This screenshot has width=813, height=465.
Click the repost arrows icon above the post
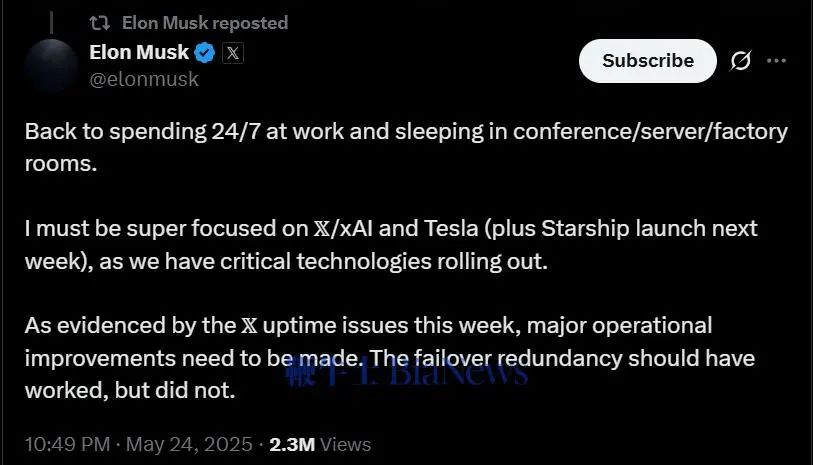[100, 22]
